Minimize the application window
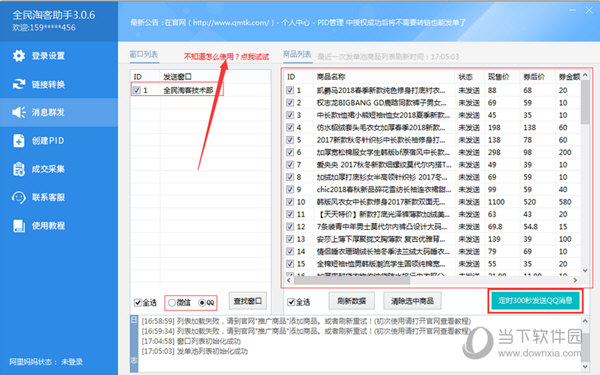Screen dimensions: 600x375 click(572, 10)
